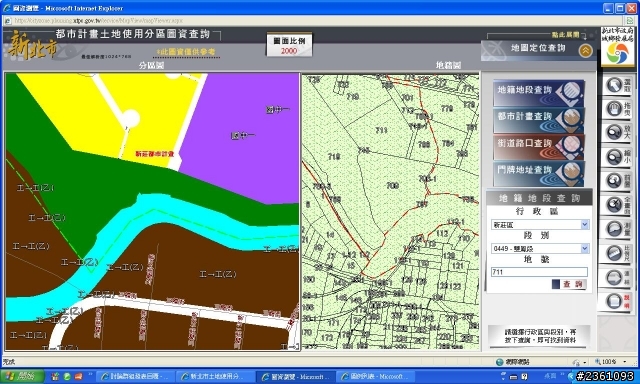The width and height of the screenshot is (640, 384).
Task: Activate the 測量 measure tool
Action: click(x=618, y=229)
